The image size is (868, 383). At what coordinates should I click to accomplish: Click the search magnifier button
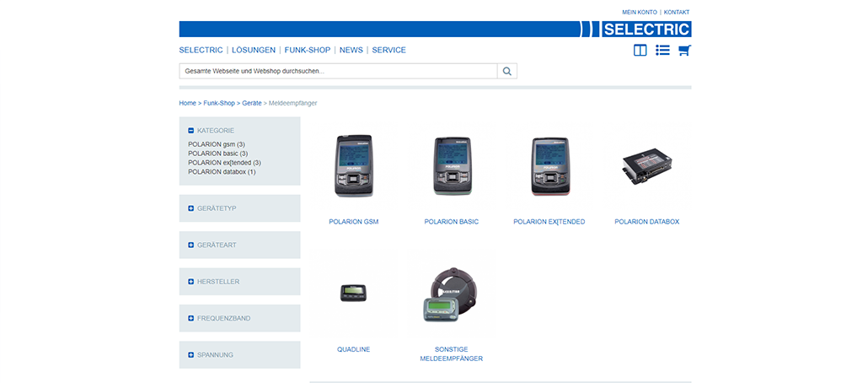pos(507,72)
